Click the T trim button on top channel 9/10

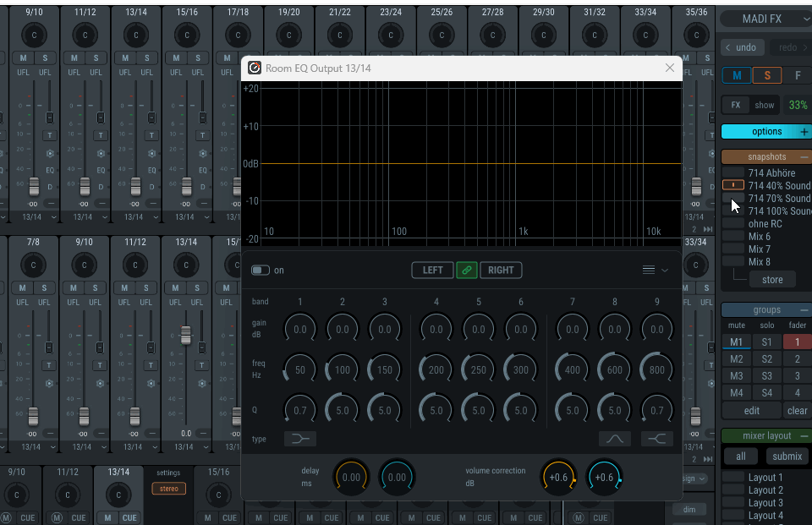(x=49, y=135)
